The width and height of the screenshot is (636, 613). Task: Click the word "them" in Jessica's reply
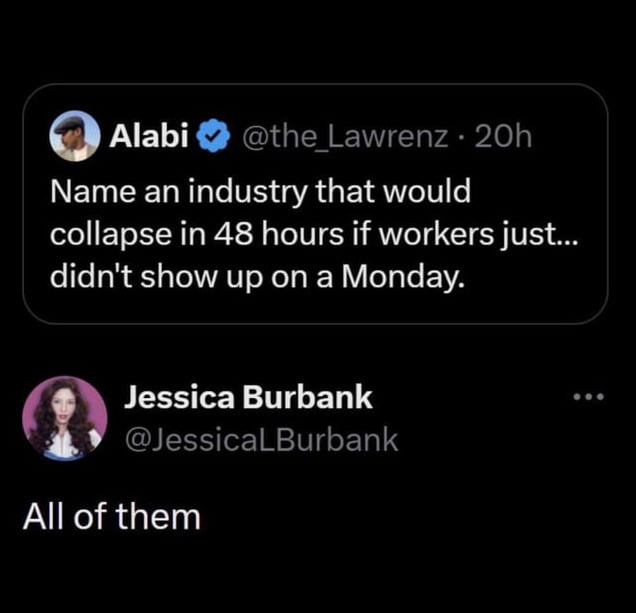158,516
